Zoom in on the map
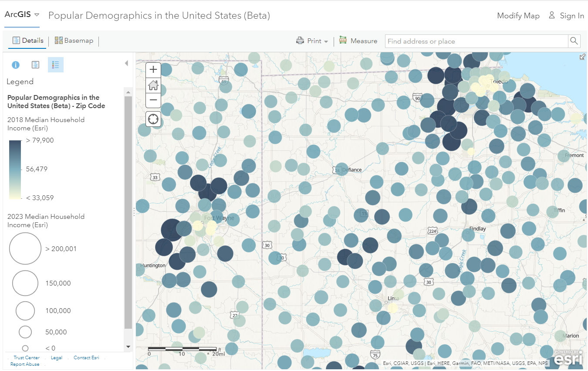 (x=153, y=70)
